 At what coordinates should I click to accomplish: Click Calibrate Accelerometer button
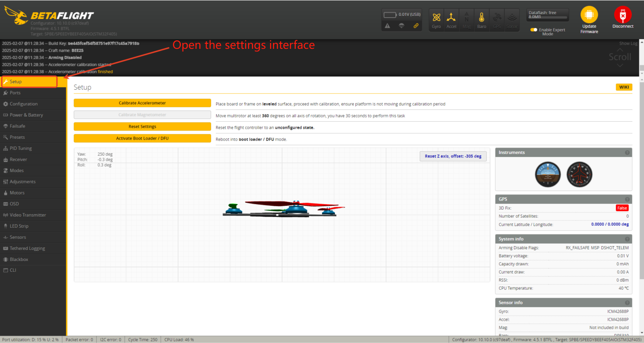[x=142, y=103]
